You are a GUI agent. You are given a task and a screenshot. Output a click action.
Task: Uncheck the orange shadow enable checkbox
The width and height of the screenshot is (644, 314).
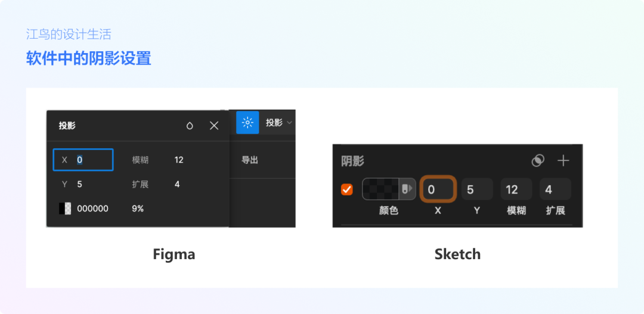[x=346, y=189]
